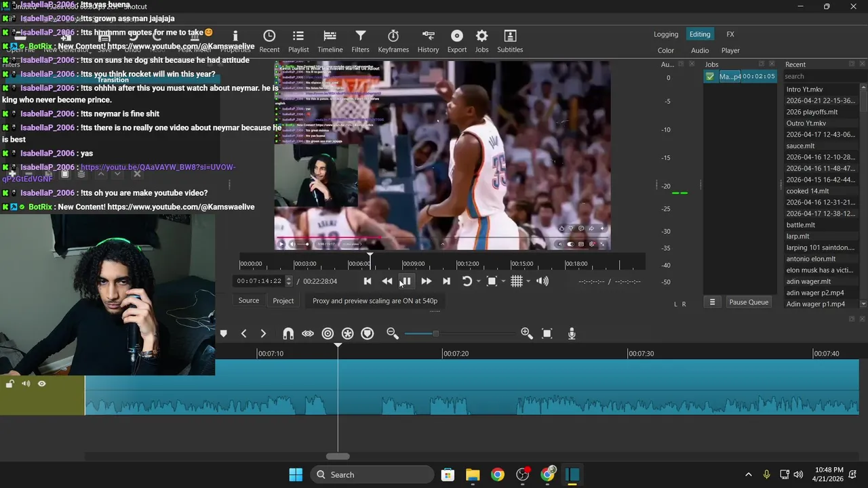The width and height of the screenshot is (868, 488).
Task: Open the Recent panel from toolbar
Action: [x=269, y=41]
